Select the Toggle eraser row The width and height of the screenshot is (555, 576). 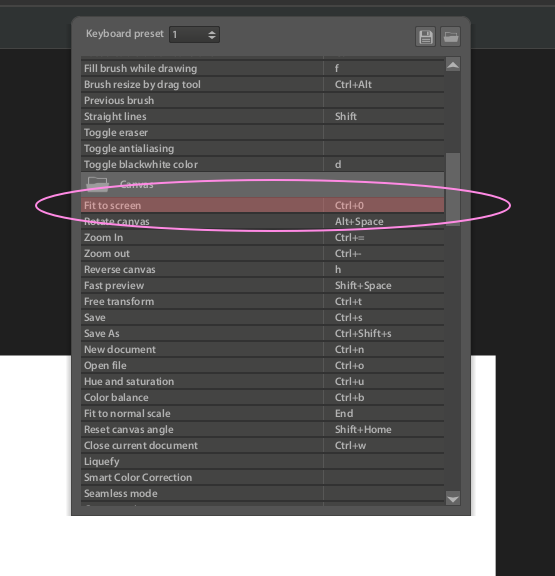click(262, 133)
